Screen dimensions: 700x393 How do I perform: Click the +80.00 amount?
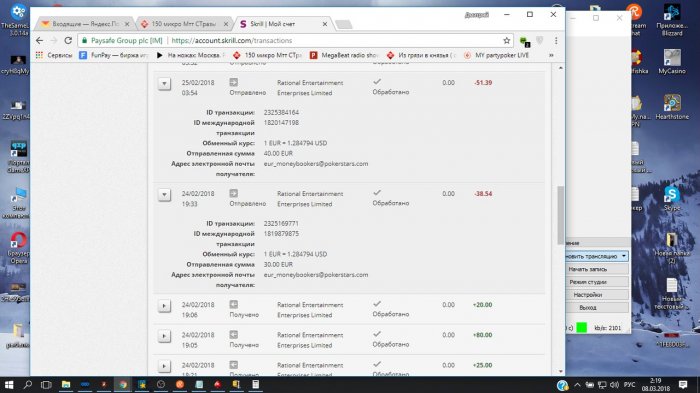483,335
